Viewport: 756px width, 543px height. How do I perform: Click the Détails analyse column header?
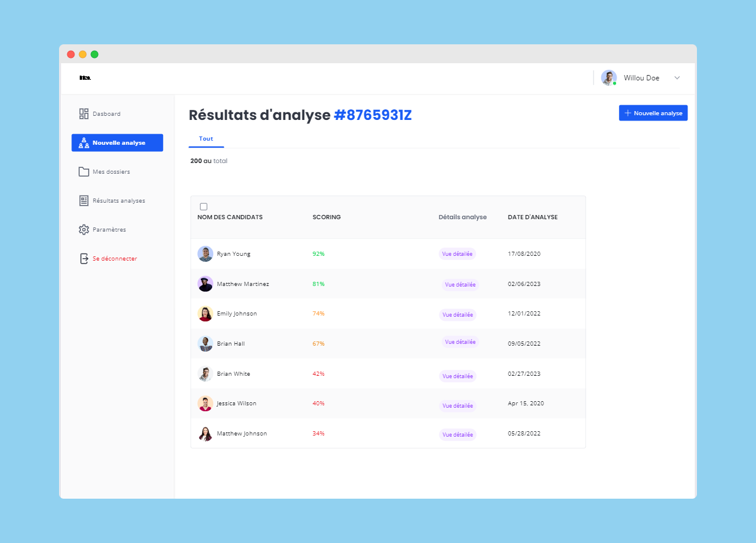click(462, 217)
